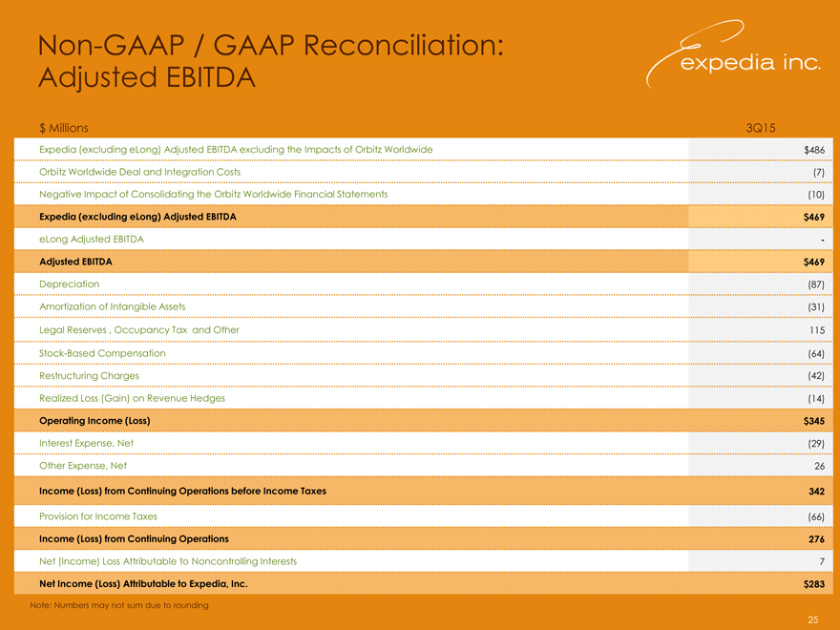
Task: Select 'Net Income (Loss) Attributable to Expedia, Inc.'
Action: [x=143, y=584]
